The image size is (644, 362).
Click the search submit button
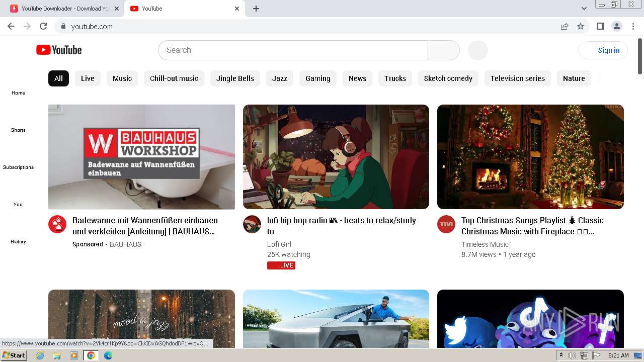pos(443,50)
